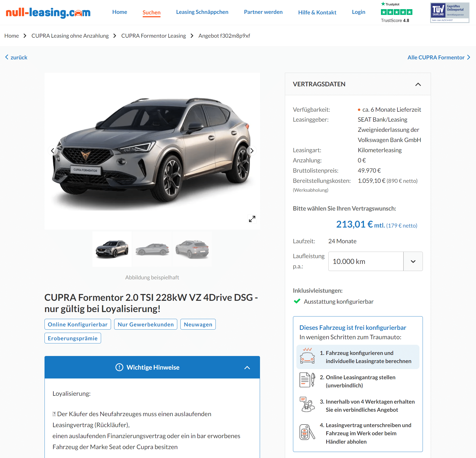
Task: Click the Online Konfigurierbar tag
Action: coord(78,324)
